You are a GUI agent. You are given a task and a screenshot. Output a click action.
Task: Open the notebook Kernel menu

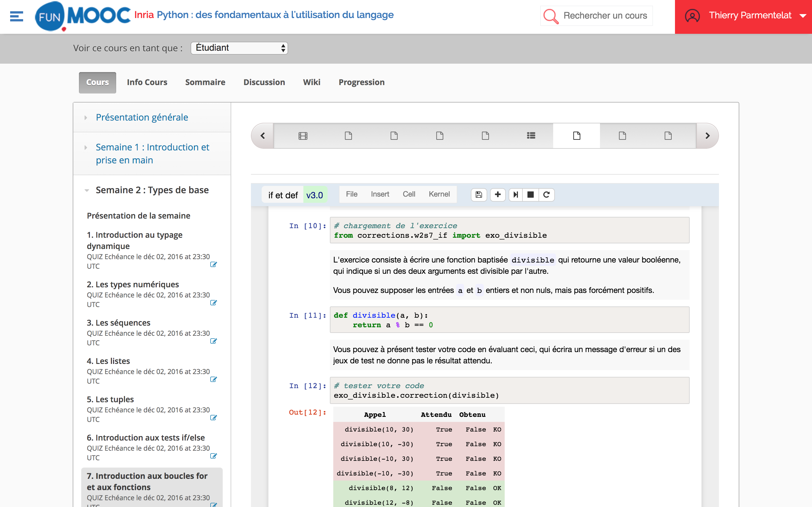pyautogui.click(x=439, y=194)
